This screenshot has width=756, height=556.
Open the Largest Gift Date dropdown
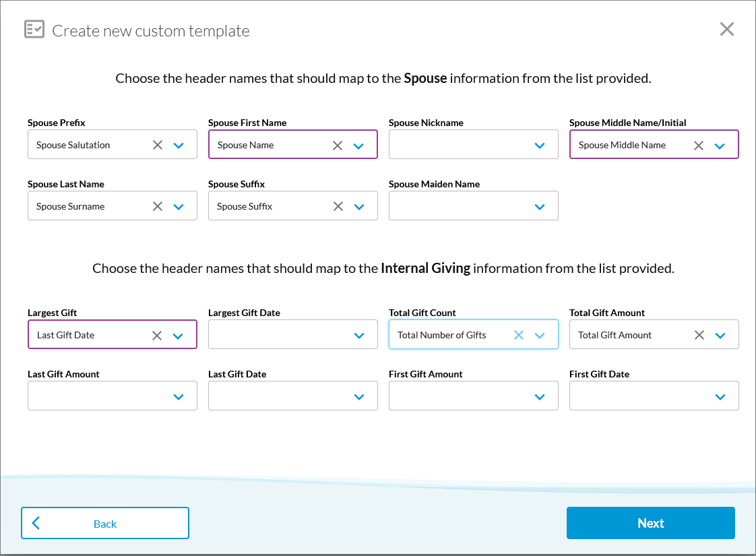tap(358, 334)
